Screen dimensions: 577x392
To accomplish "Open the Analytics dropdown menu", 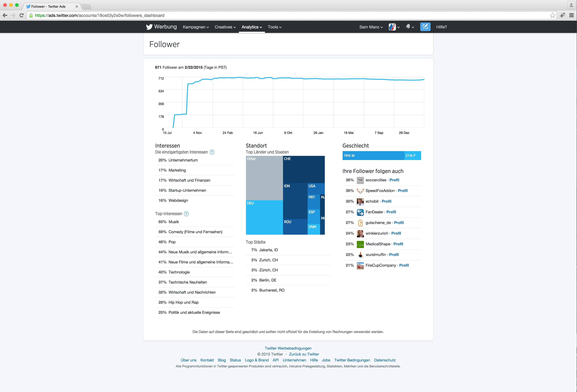I will 251,27.
